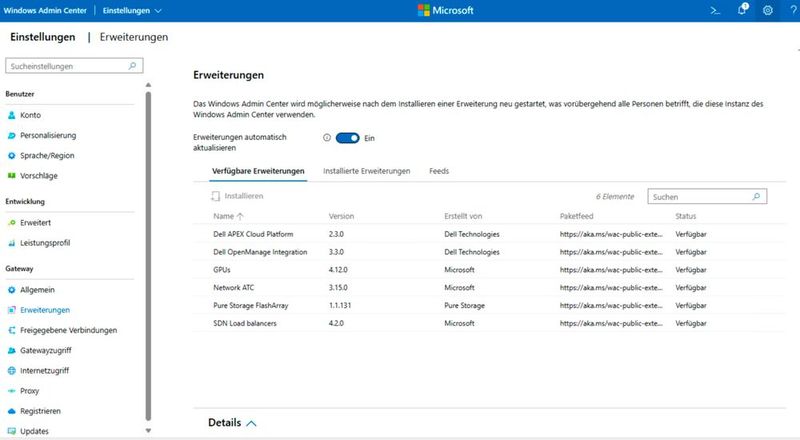
Task: Open the Konto settings icon
Action: (12, 115)
